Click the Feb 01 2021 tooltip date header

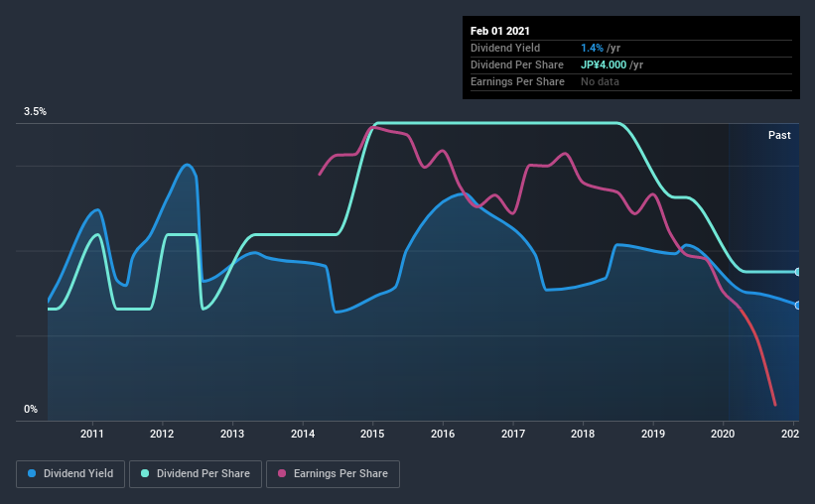pyautogui.click(x=500, y=31)
